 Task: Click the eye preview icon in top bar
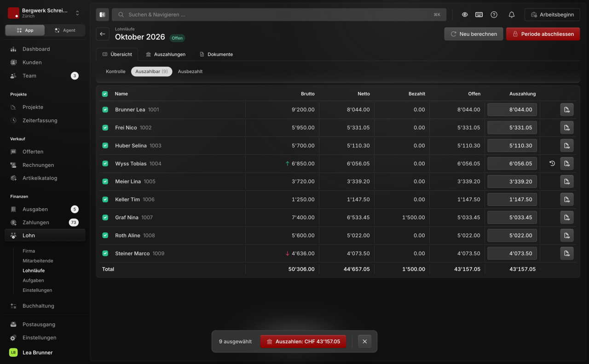tap(465, 15)
